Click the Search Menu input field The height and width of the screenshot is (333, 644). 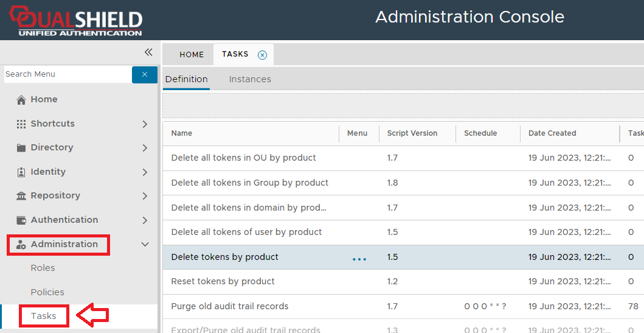click(67, 74)
